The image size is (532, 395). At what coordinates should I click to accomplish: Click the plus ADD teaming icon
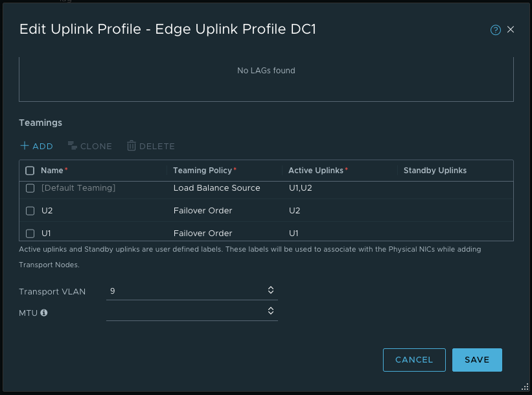click(25, 146)
